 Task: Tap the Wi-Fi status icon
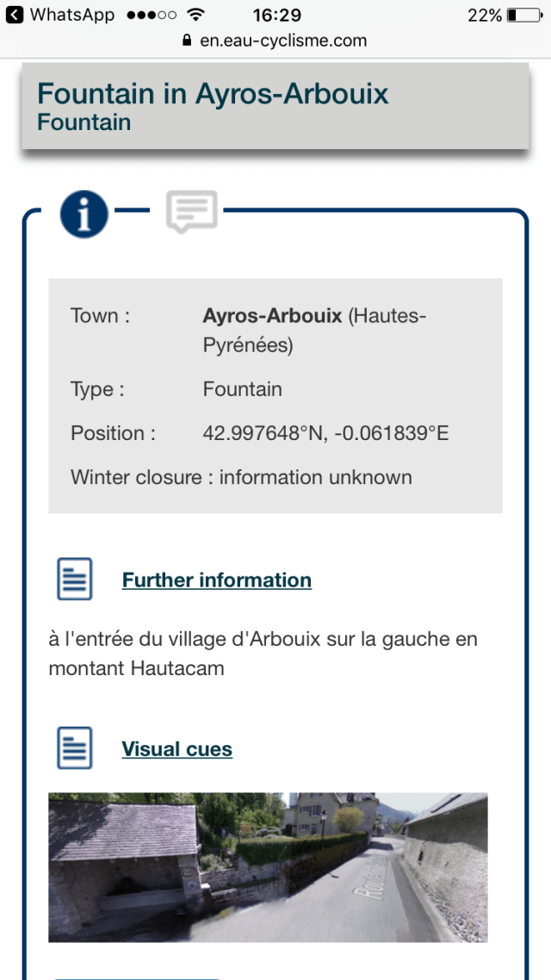pos(195,16)
